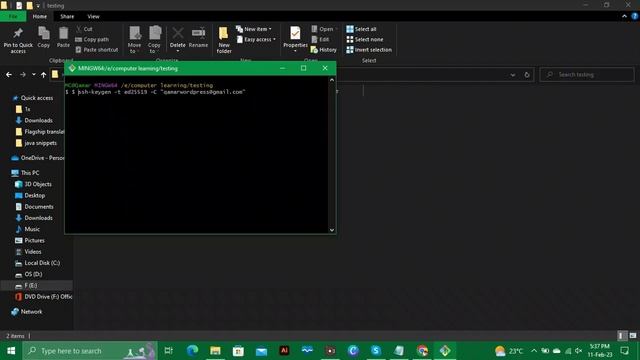Click Select all in ribbon
640x360 pixels.
(361, 29)
